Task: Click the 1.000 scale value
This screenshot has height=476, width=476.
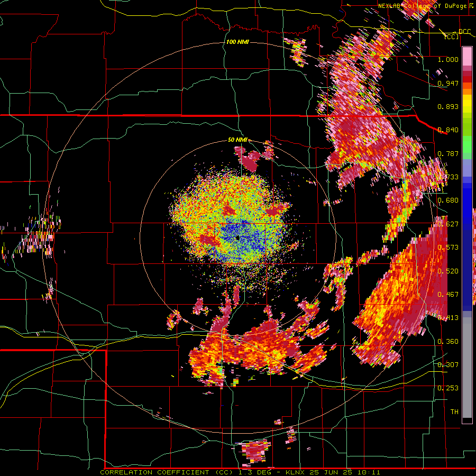Action: [x=448, y=59]
